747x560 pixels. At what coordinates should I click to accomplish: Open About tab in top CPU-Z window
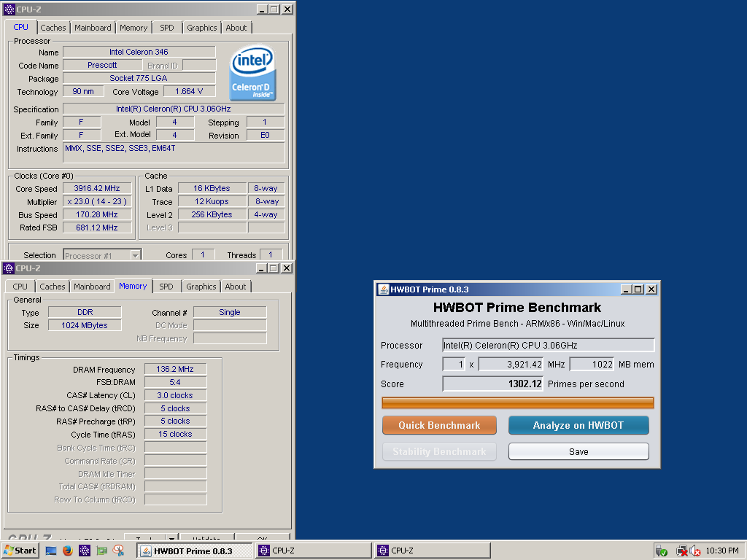click(236, 28)
